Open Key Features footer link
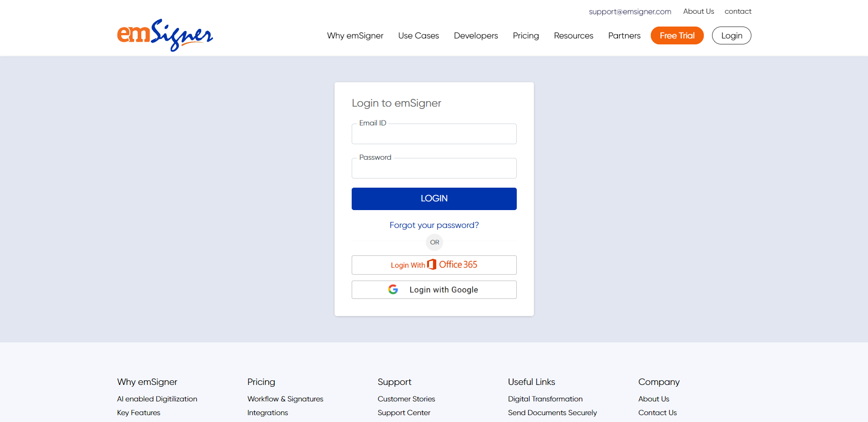The width and height of the screenshot is (868, 422). point(139,413)
